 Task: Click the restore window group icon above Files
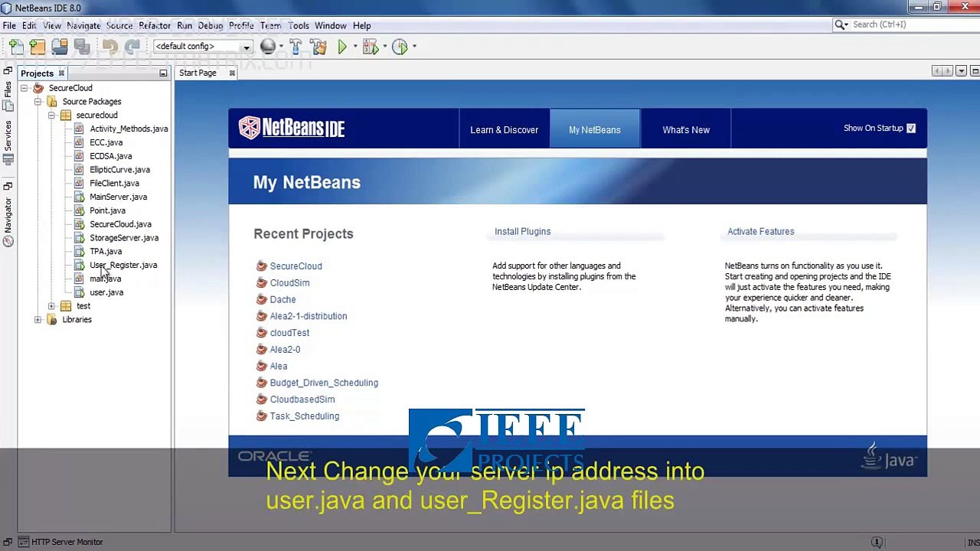8,71
